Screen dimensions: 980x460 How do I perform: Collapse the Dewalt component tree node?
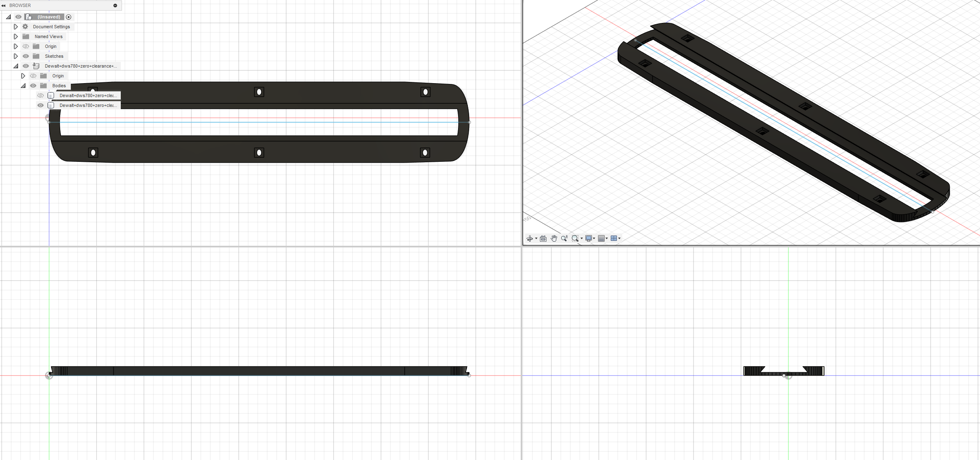[16, 66]
